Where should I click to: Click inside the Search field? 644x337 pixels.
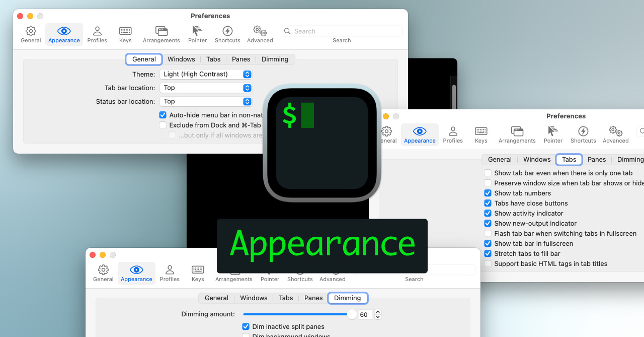[x=342, y=31]
